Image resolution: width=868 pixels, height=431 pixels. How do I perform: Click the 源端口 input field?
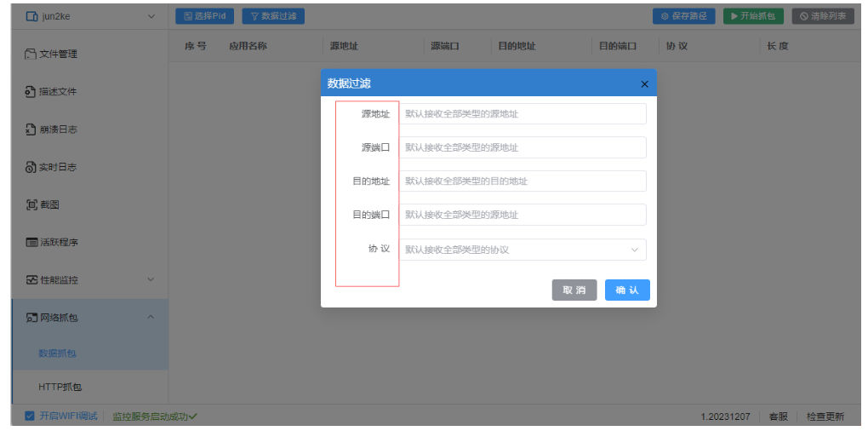pyautogui.click(x=523, y=147)
